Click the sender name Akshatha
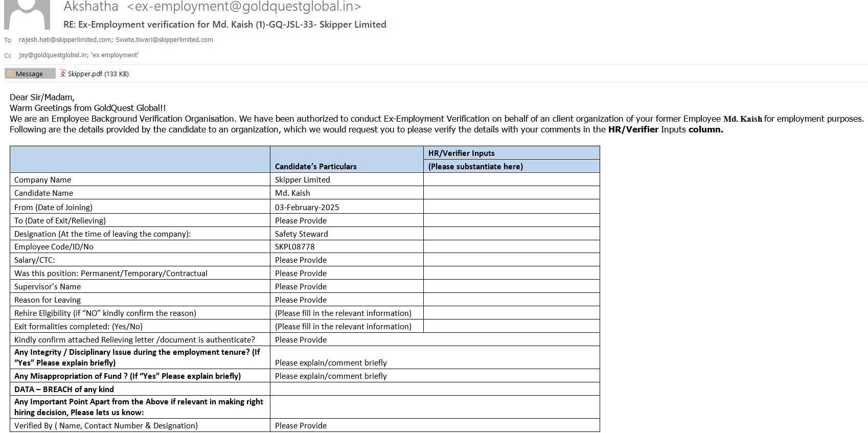Image resolution: width=868 pixels, height=433 pixels. [91, 7]
